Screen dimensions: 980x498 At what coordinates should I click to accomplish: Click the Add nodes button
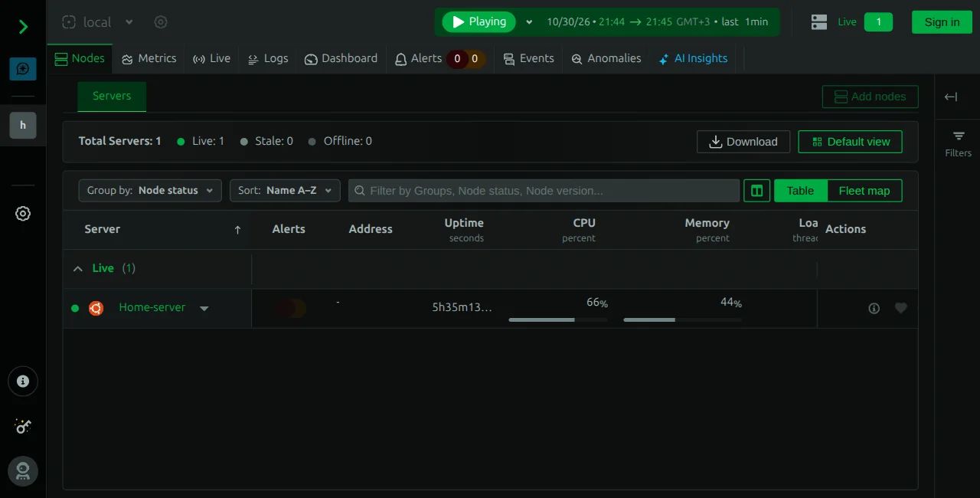[870, 97]
